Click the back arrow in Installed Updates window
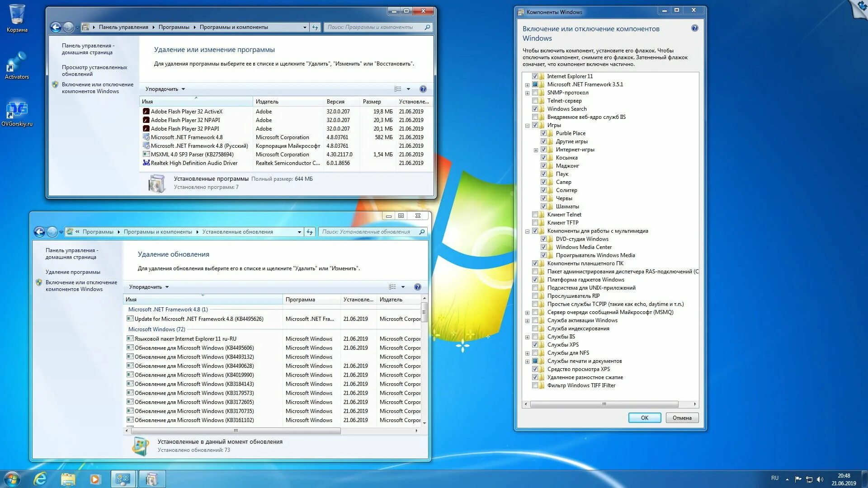The height and width of the screenshot is (488, 868). coord(40,232)
